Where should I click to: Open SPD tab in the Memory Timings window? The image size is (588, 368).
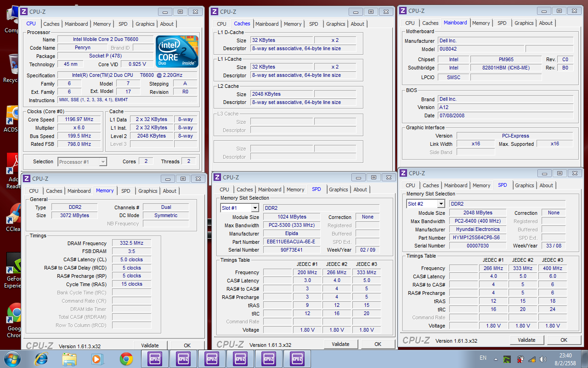[x=126, y=191]
